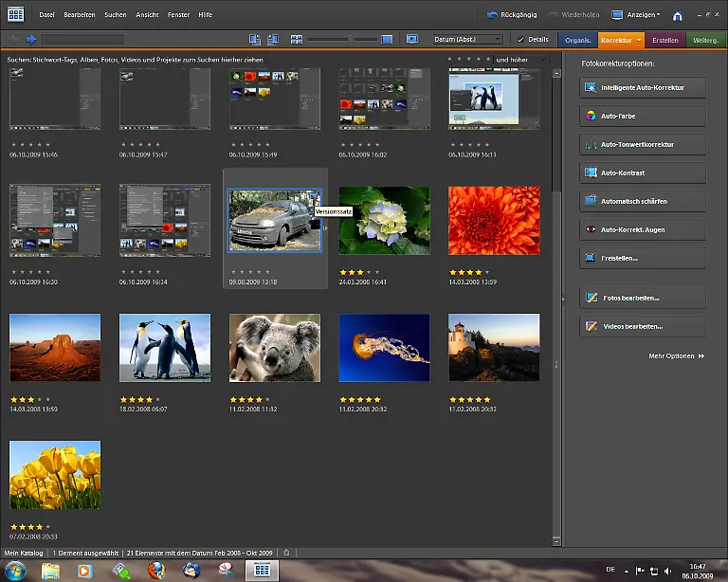Open the Bearbeiten menu

pyautogui.click(x=80, y=15)
